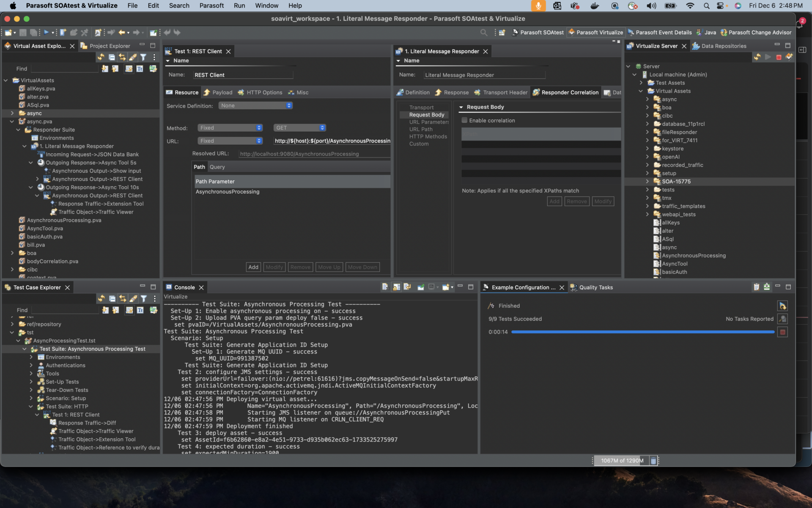Click the Modify button in Path Parameters

[x=274, y=267]
